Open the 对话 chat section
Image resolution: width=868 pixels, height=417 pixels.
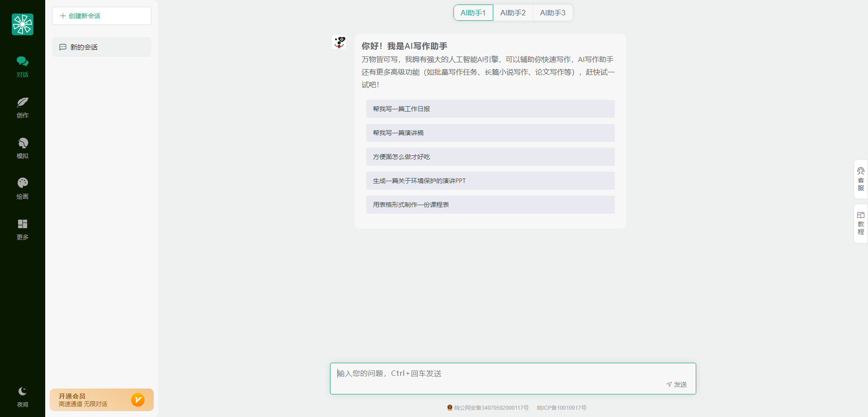tap(23, 66)
